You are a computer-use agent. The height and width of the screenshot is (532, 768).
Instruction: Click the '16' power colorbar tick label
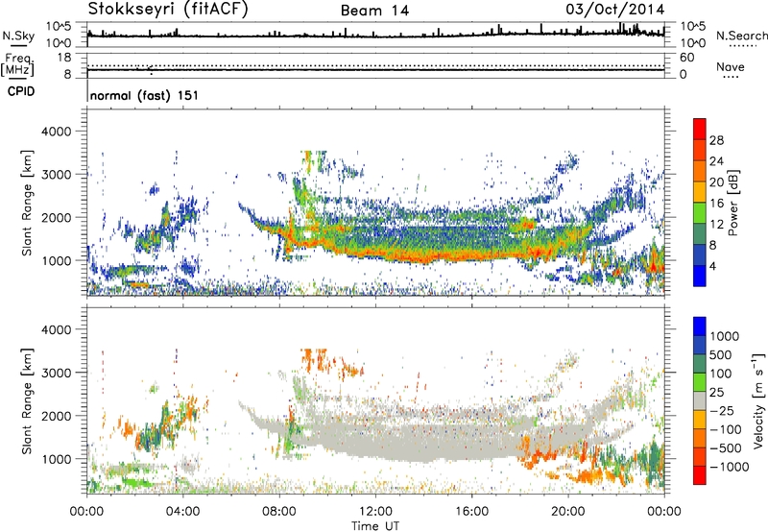point(716,204)
